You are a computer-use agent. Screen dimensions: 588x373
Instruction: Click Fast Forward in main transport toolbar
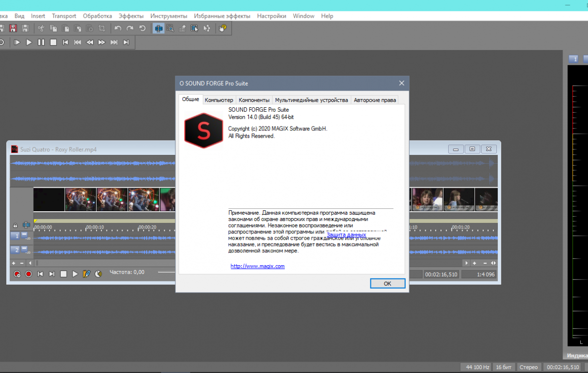tap(101, 43)
